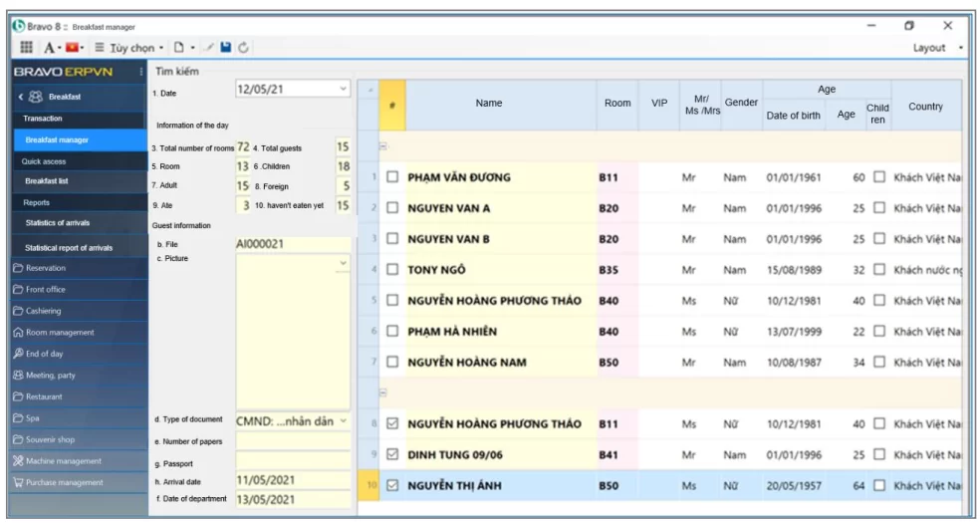Check the box beside TONY NGÔ

pyautogui.click(x=392, y=270)
